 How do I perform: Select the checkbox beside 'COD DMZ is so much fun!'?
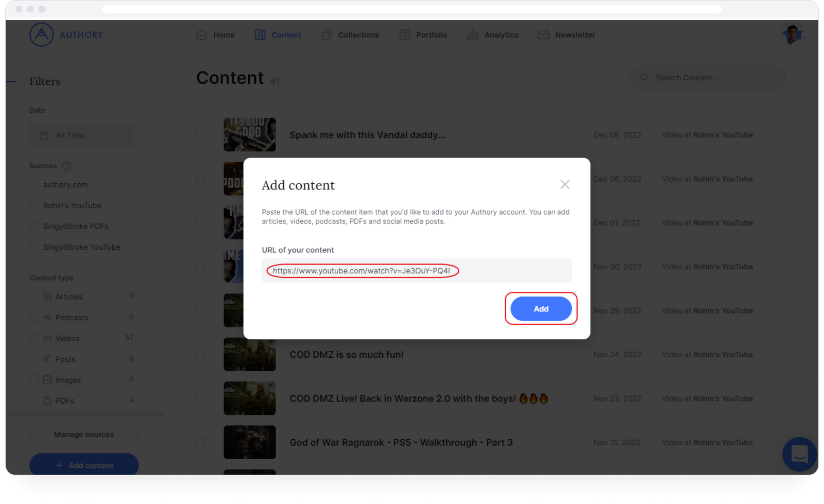coord(200,355)
